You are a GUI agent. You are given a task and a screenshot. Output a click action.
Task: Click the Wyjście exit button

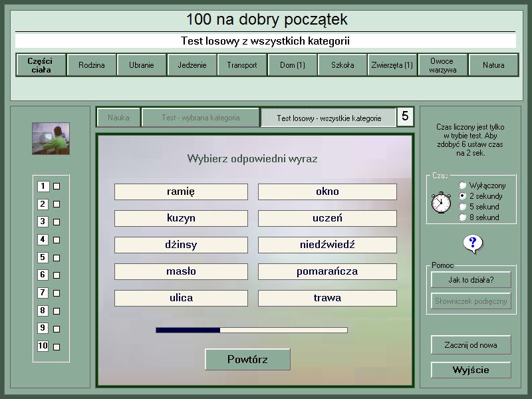[x=471, y=370]
